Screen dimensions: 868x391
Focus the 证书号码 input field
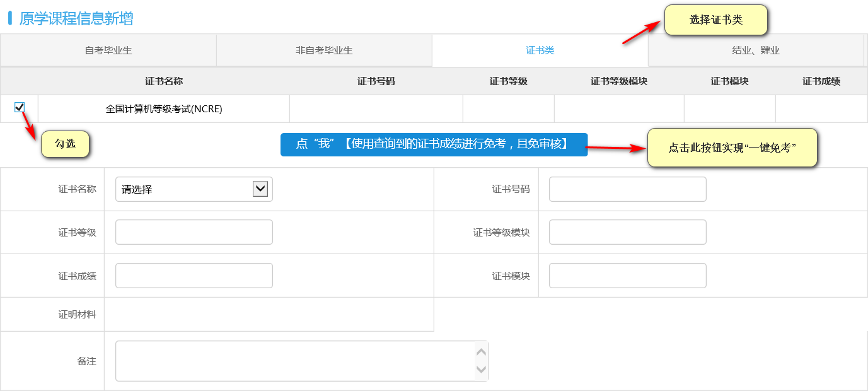[x=627, y=189]
